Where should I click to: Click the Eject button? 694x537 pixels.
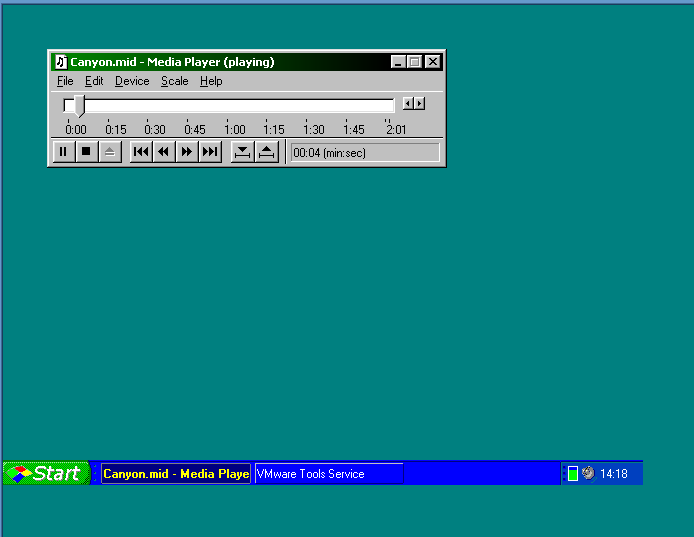(x=110, y=152)
